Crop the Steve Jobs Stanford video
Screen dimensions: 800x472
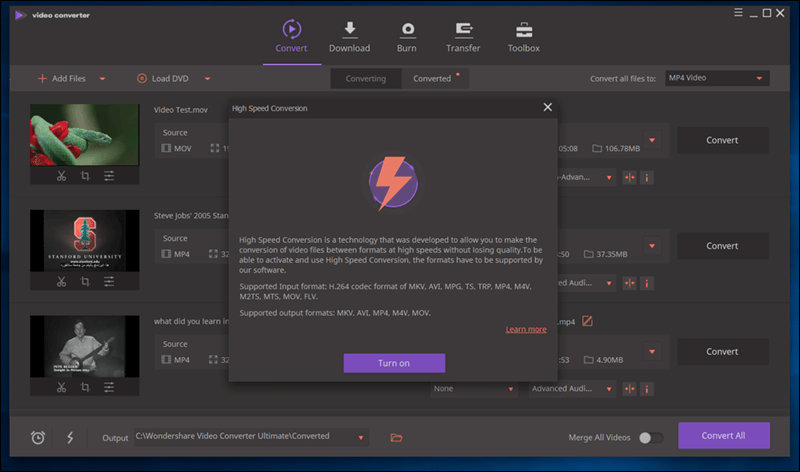[x=85, y=282]
